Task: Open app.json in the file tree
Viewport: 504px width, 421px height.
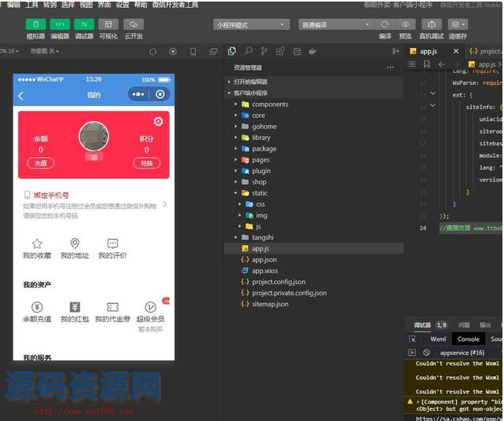Action: 264,259
